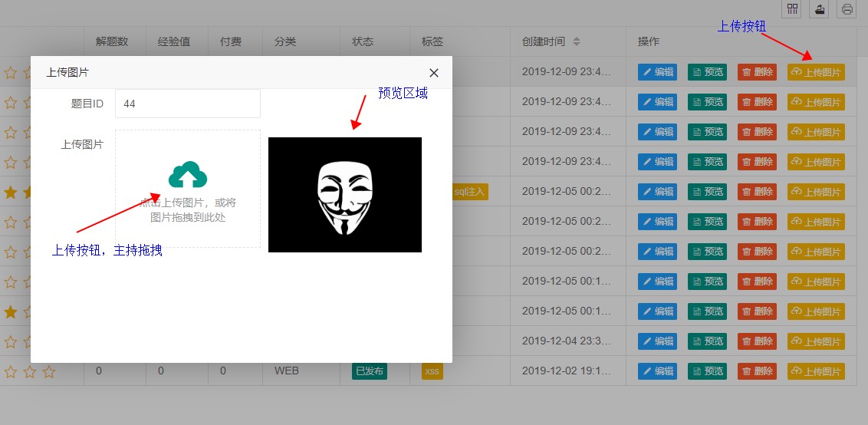Click the 2019-12-02 19:1... timestamp cell

567,371
